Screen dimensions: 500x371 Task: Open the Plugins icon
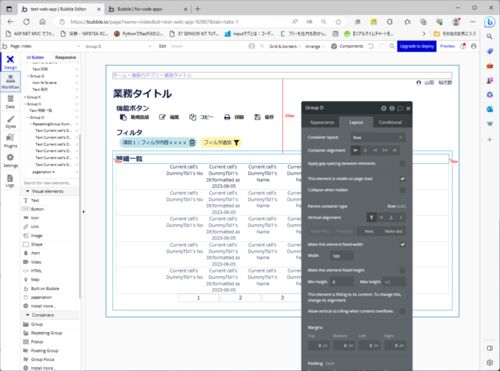pos(10,141)
